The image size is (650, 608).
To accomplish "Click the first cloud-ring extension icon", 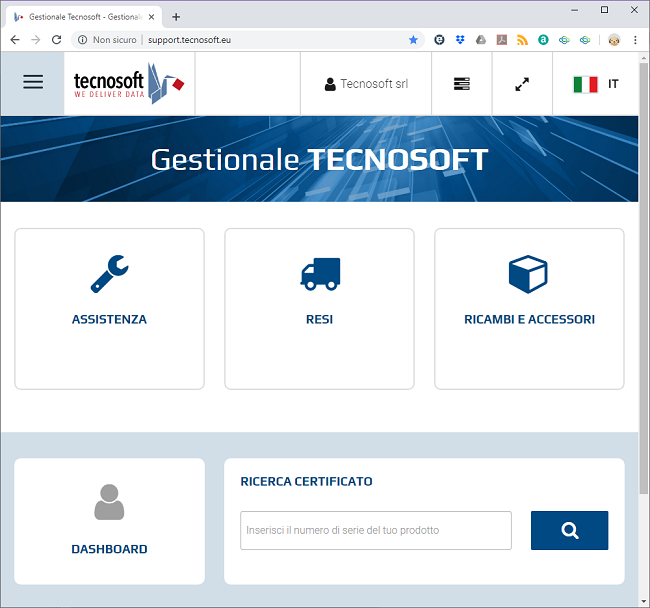I will [564, 40].
